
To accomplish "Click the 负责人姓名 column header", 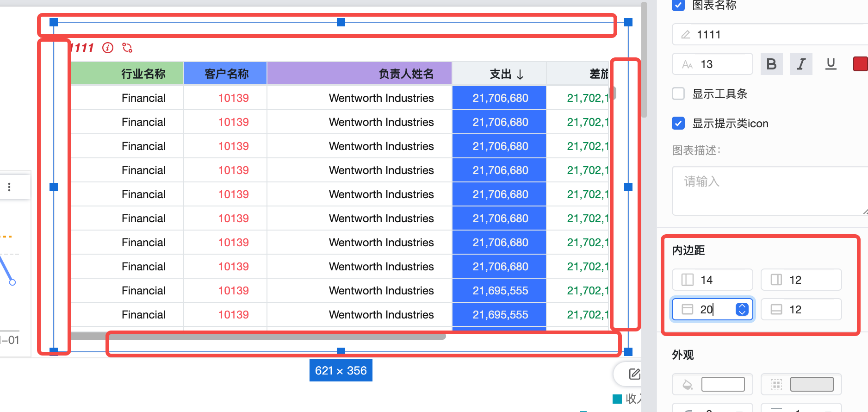I will [360, 74].
